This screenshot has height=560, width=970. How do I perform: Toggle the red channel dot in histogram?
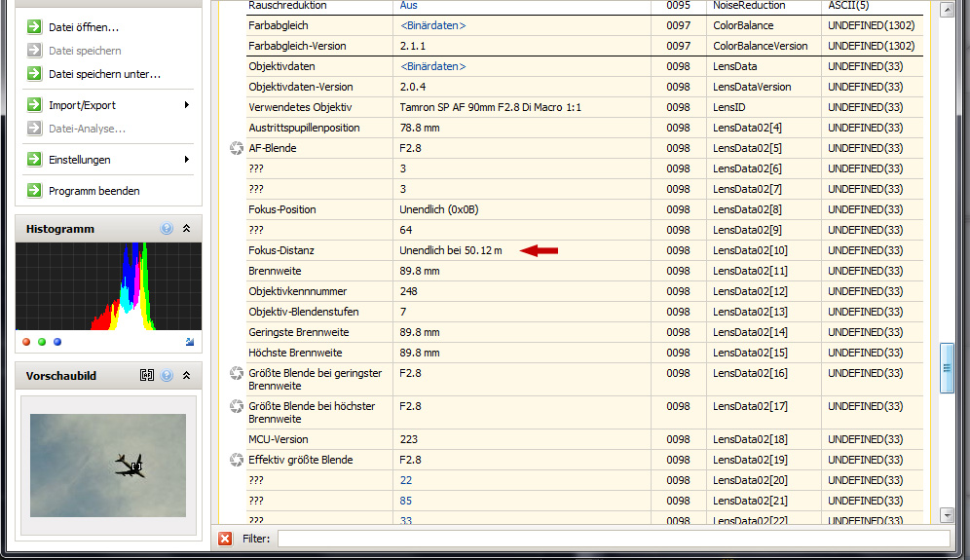(26, 342)
